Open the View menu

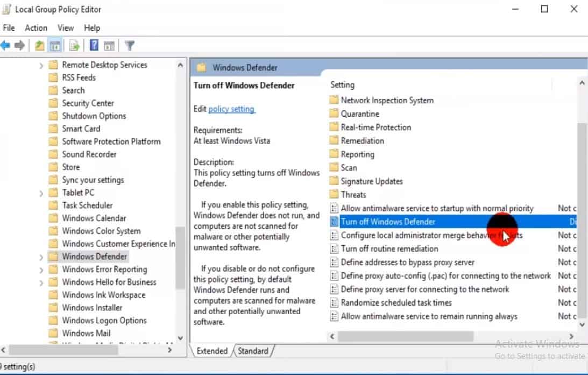click(x=66, y=28)
